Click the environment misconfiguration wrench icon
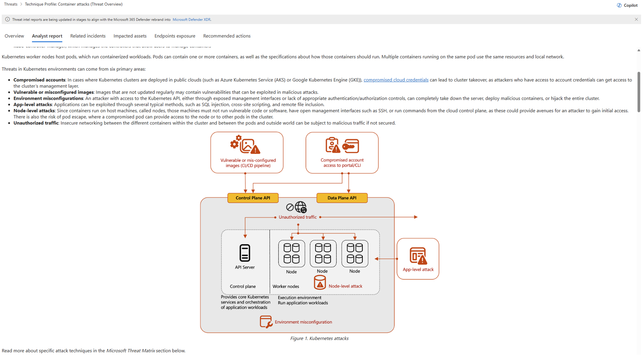This screenshot has height=355, width=644. [x=266, y=322]
